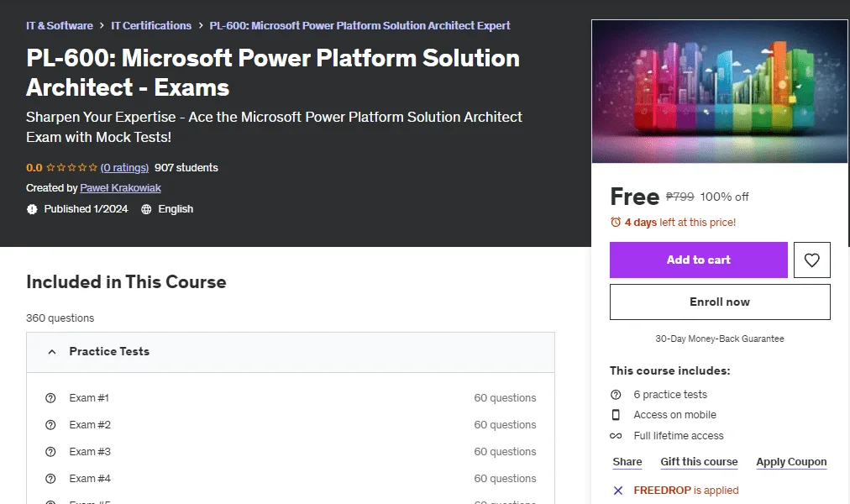Click the globe icon beside English
The image size is (850, 504).
click(146, 209)
